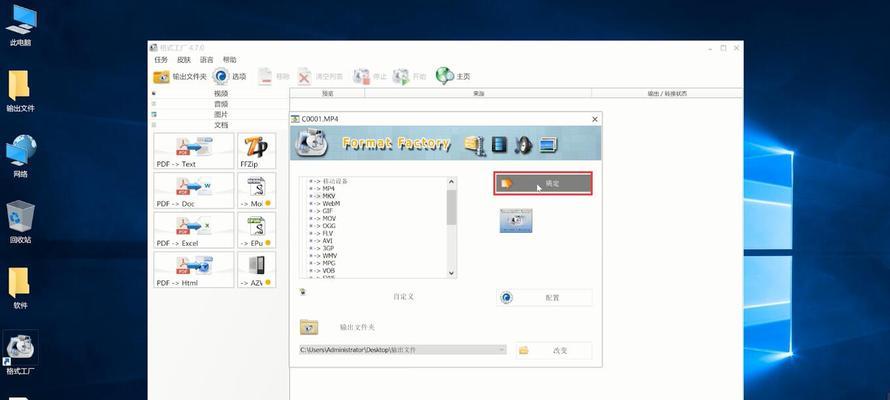Close the C0001.MP4 dialog

pyautogui.click(x=595, y=119)
